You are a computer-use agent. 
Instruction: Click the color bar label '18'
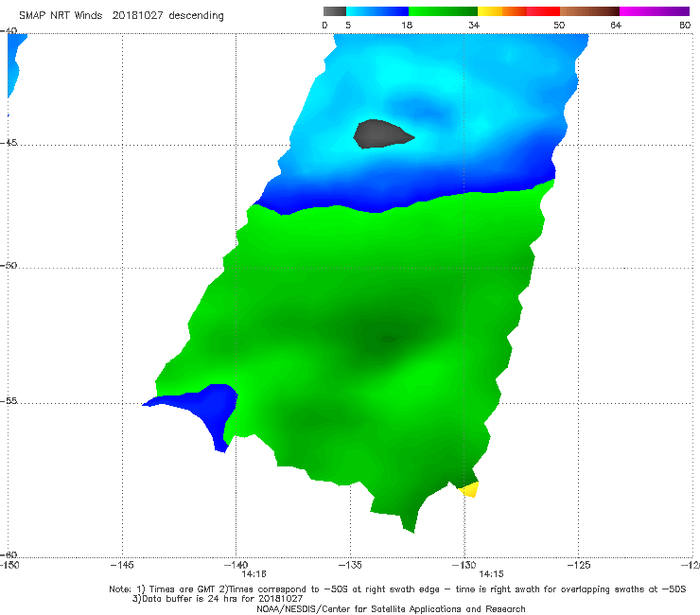coord(406,25)
